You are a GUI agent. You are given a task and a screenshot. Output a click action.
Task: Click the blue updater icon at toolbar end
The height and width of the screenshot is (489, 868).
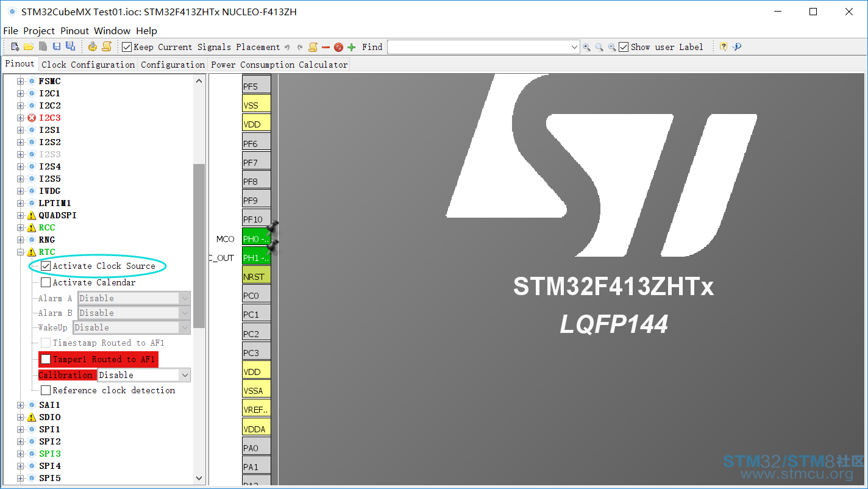737,47
